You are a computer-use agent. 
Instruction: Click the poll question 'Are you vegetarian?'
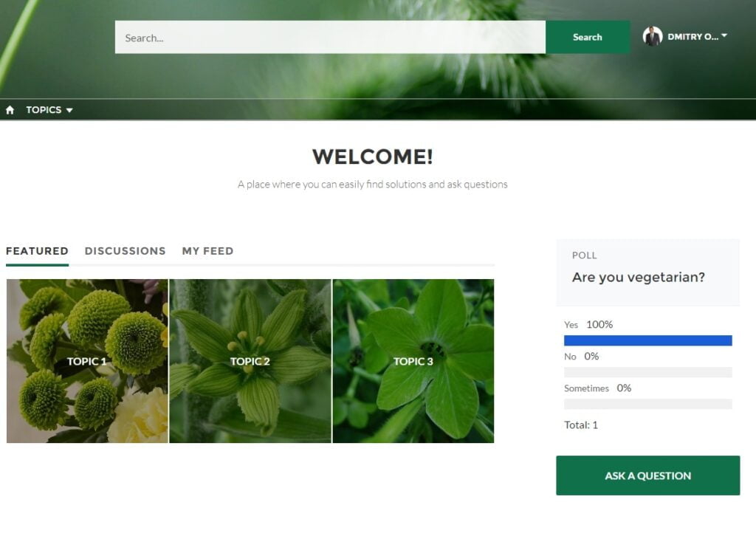pyautogui.click(x=639, y=277)
